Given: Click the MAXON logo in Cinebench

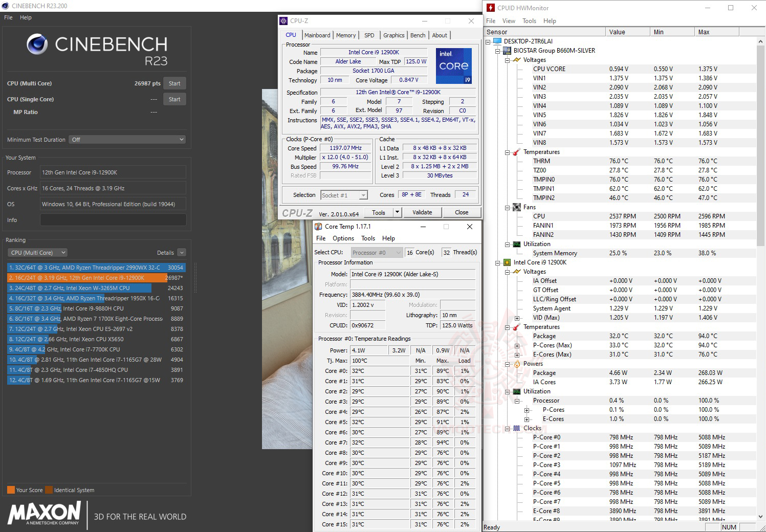Looking at the screenshot, I should [x=45, y=513].
